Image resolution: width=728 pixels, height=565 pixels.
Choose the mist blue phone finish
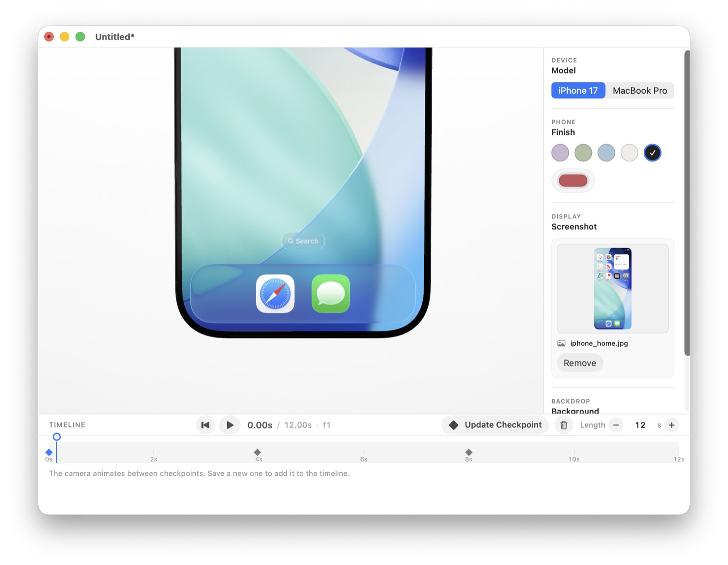point(607,153)
